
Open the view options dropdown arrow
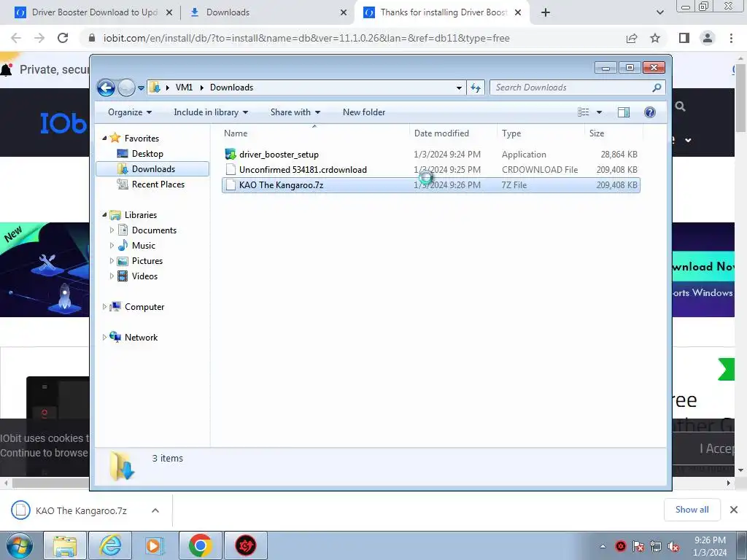point(600,112)
